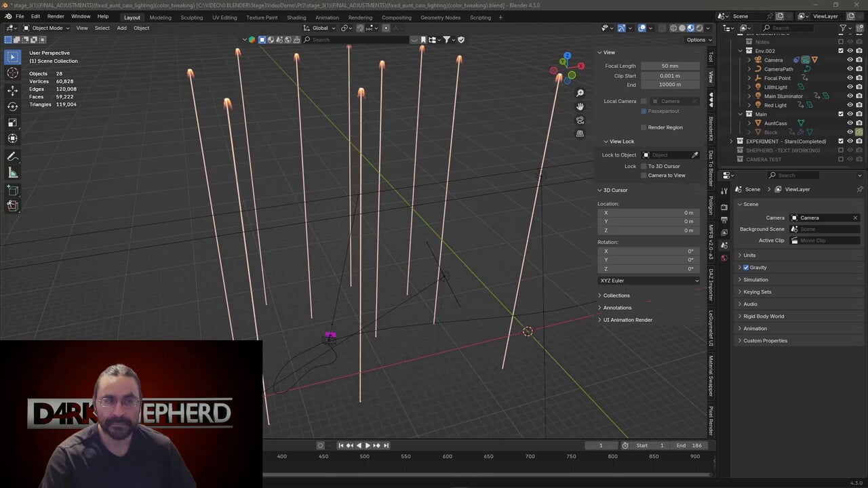Play the animation forward

(x=368, y=445)
